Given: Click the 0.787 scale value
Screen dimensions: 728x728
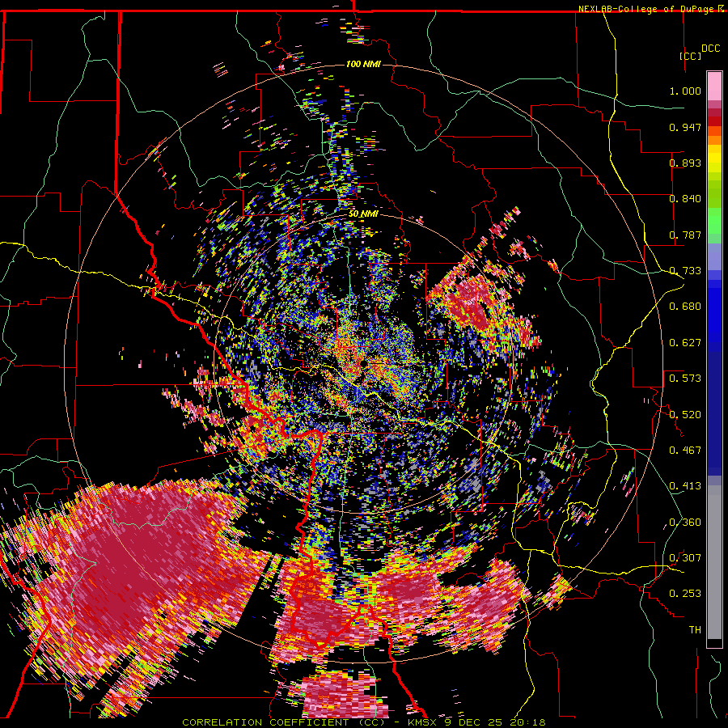Looking at the screenshot, I should pyautogui.click(x=685, y=235).
